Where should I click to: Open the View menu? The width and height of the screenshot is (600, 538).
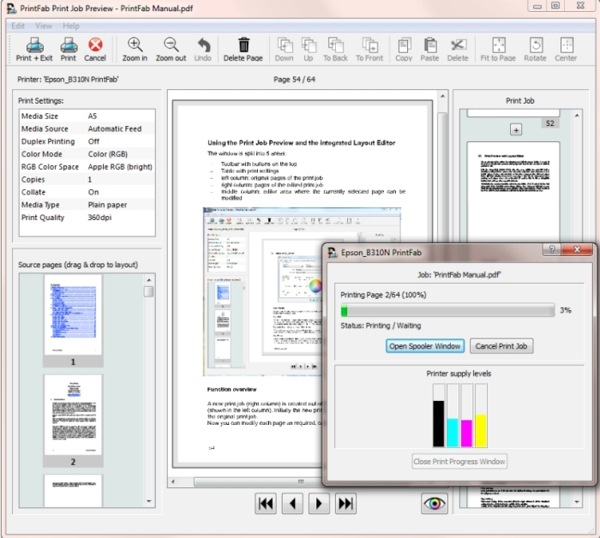tap(44, 25)
